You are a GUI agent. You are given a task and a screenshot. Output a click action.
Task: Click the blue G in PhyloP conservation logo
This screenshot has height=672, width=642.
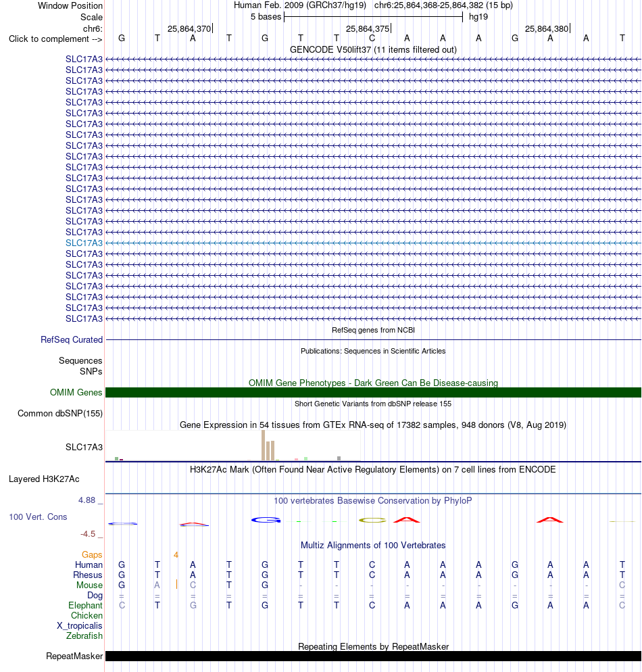(x=266, y=520)
